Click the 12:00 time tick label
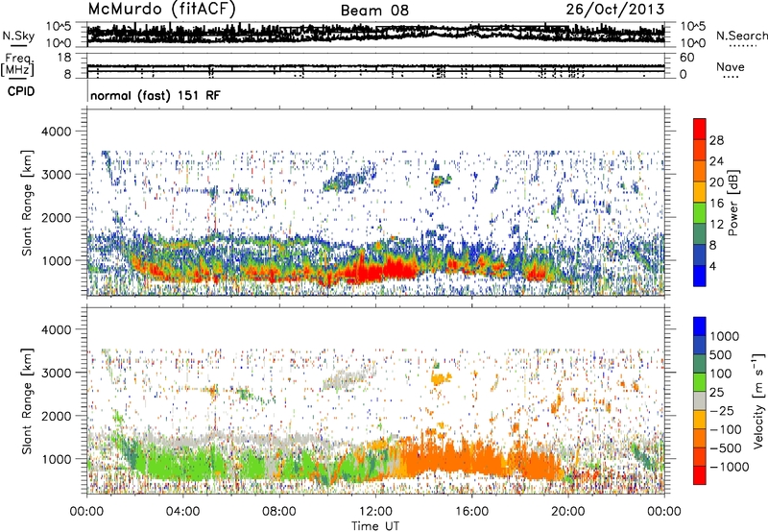The width and height of the screenshot is (768, 532). coord(375,512)
